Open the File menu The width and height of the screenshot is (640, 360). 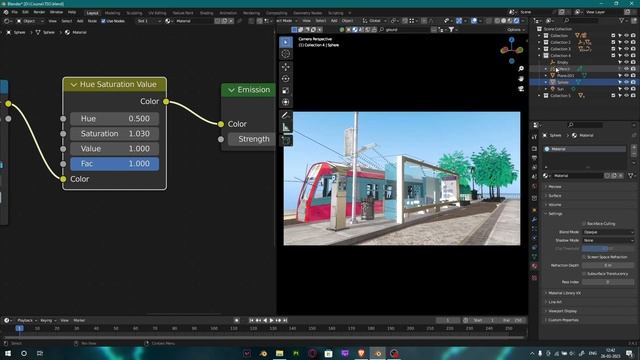pos(15,12)
